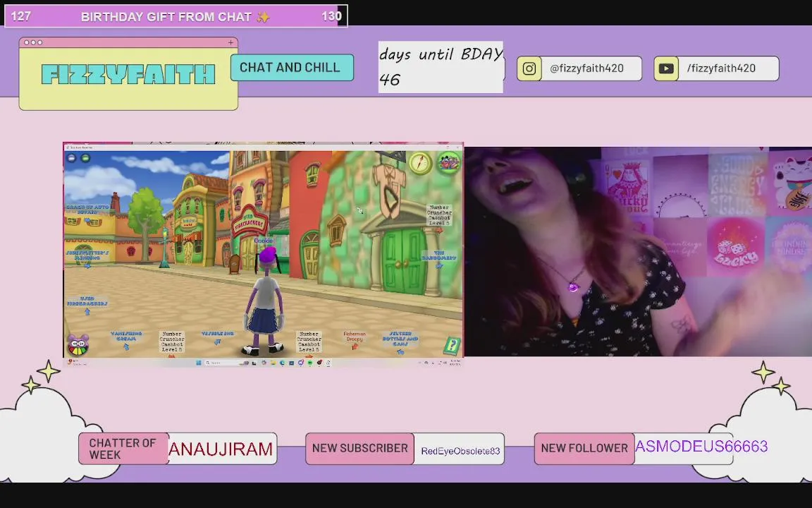The width and height of the screenshot is (812, 508).
Task: Click the days until BDAY counter box
Action: (441, 68)
